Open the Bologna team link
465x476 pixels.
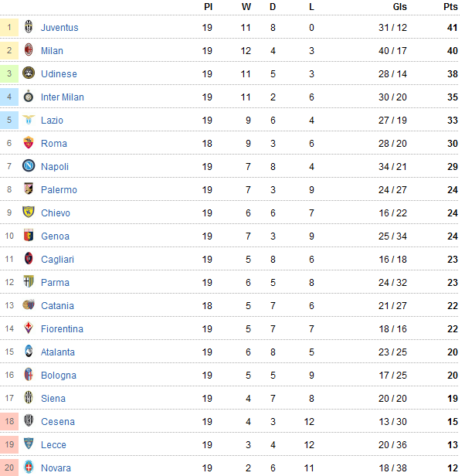point(59,376)
